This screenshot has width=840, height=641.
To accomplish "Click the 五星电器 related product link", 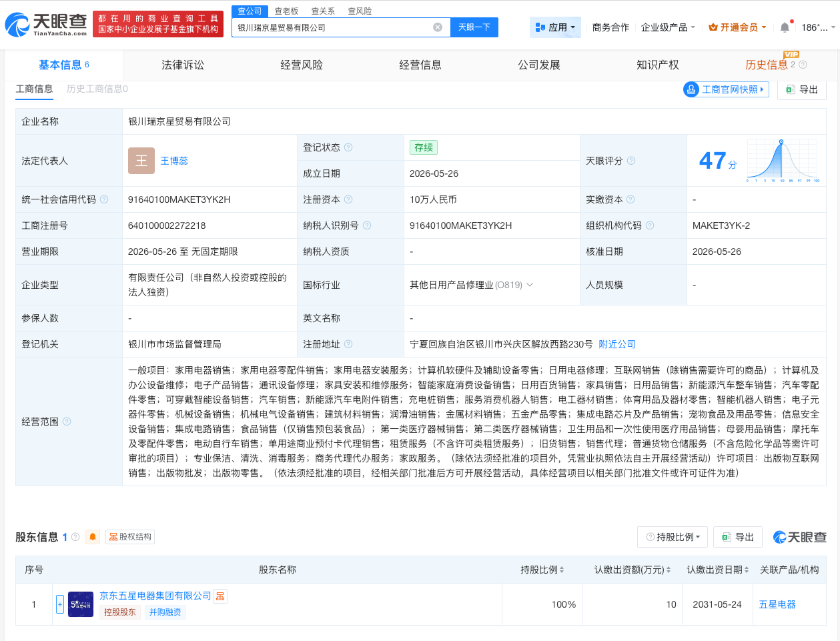I will coord(777,604).
